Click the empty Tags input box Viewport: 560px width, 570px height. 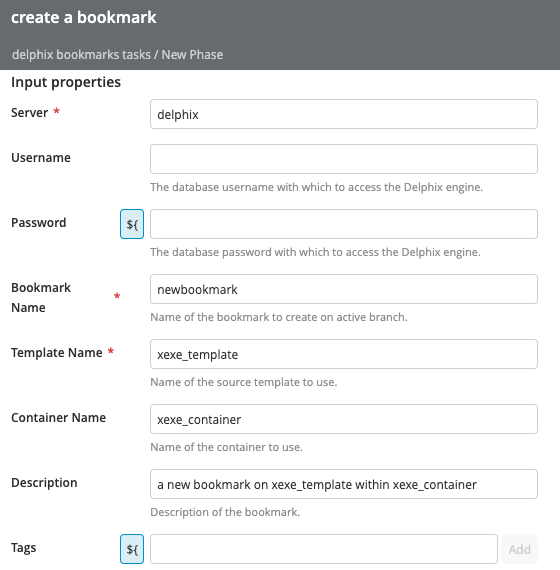324,549
